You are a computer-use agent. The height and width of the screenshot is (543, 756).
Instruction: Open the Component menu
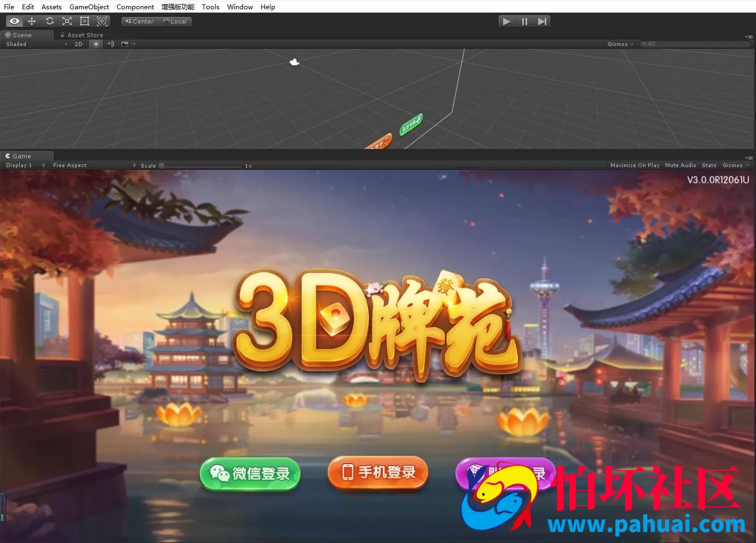click(135, 7)
